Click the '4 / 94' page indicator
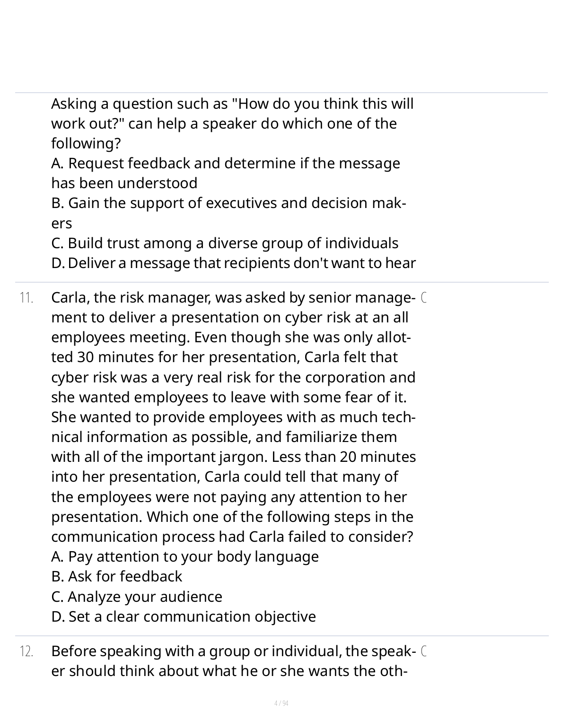The height and width of the screenshot is (728, 563). coord(281,703)
